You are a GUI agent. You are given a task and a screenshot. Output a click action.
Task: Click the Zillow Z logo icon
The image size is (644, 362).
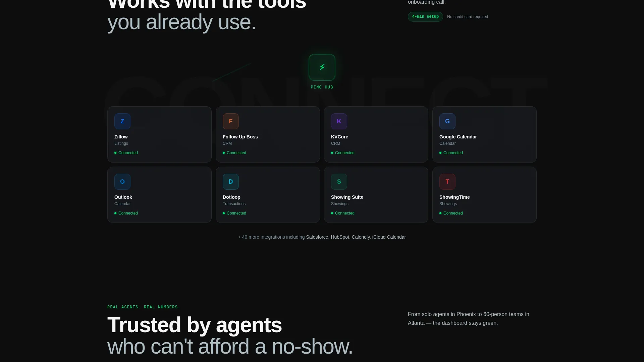tap(122, 121)
